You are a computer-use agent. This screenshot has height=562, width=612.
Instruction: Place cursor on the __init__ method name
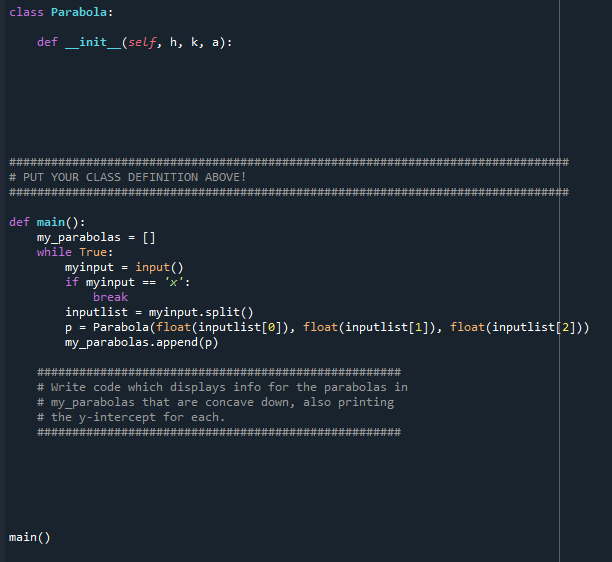click(x=93, y=42)
